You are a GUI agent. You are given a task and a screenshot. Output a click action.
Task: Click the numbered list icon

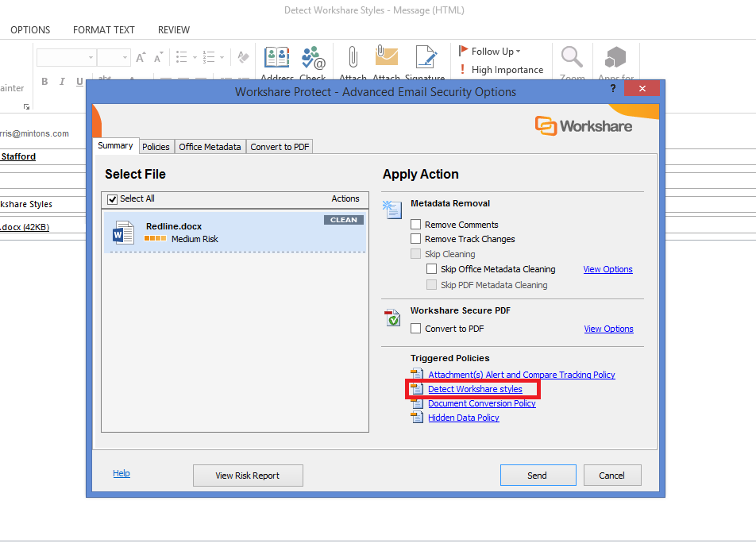208,57
